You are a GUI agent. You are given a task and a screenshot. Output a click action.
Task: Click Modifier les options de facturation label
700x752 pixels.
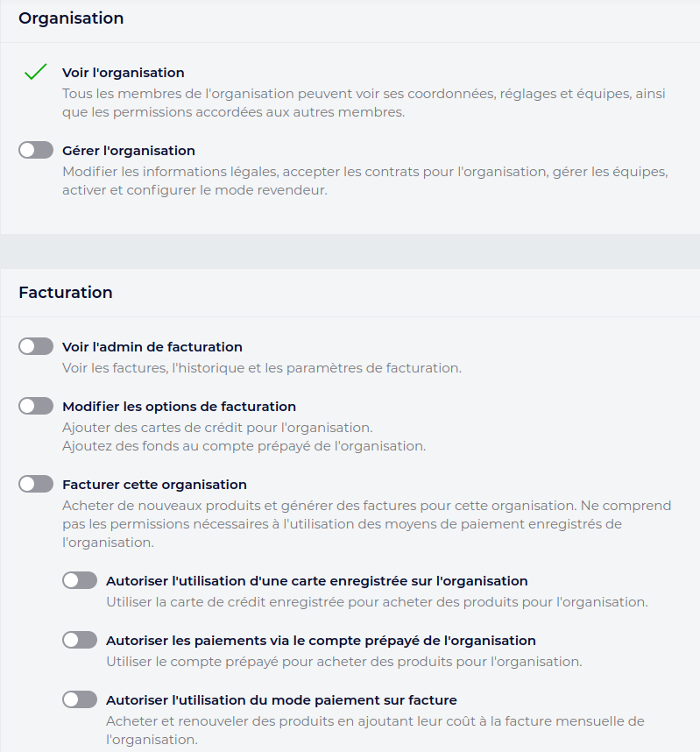coord(180,407)
